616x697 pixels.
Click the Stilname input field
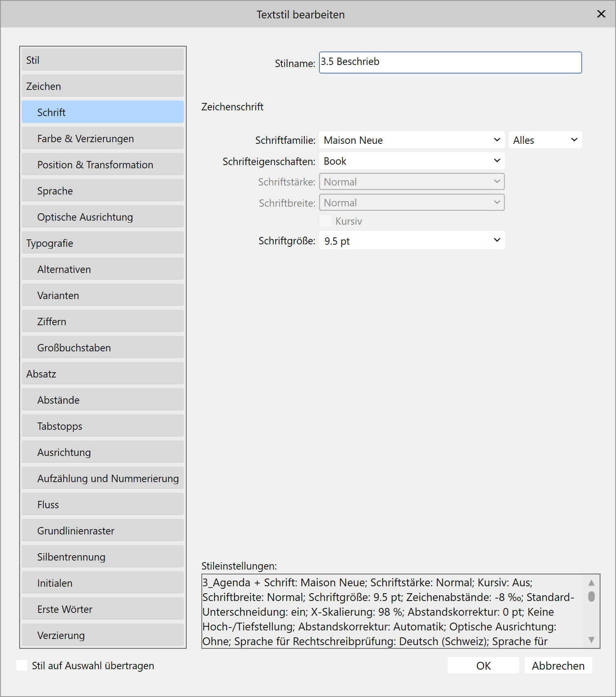tap(450, 63)
